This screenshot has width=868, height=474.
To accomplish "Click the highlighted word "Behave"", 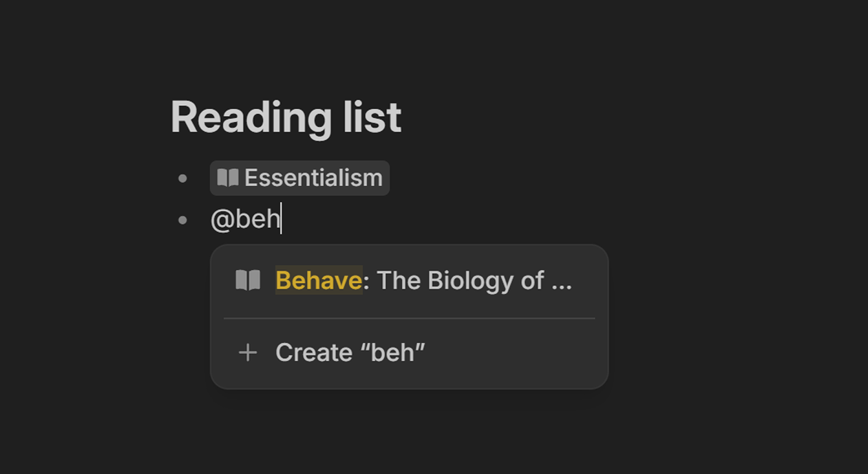I will [318, 280].
